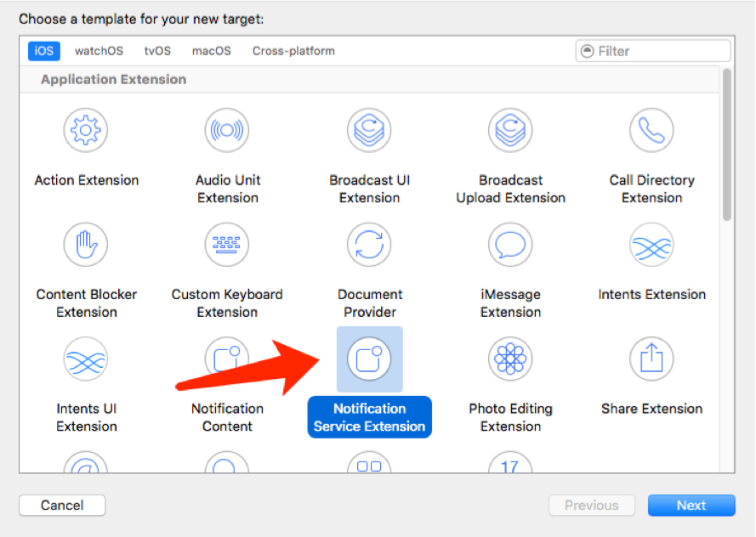The width and height of the screenshot is (756, 537).
Task: Click the Next button
Action: [x=691, y=506]
